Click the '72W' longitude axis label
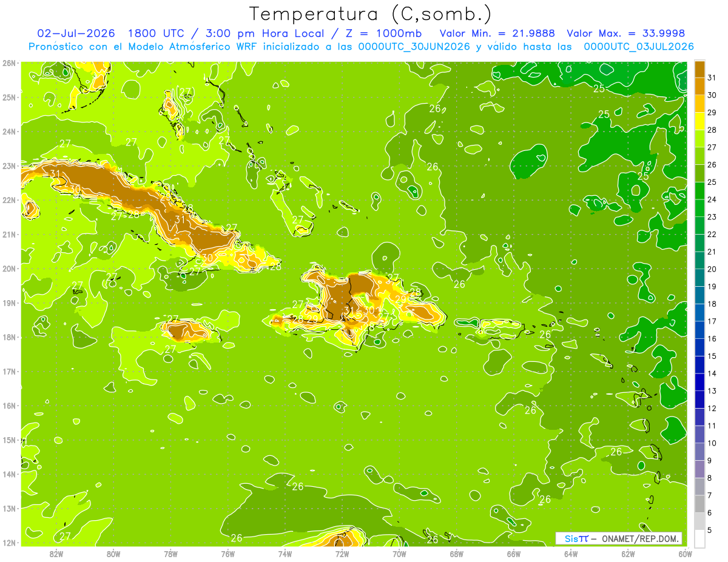The height and width of the screenshot is (562, 728). [342, 554]
